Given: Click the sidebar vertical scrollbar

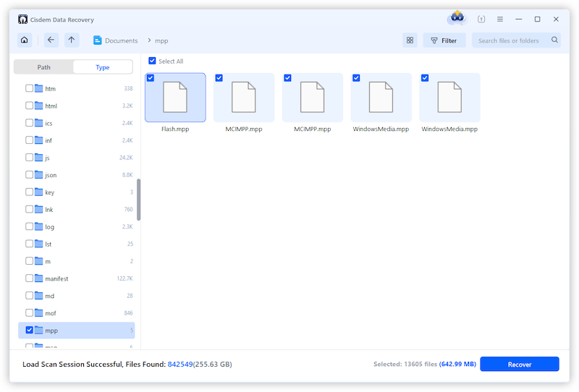Looking at the screenshot, I should 138,200.
